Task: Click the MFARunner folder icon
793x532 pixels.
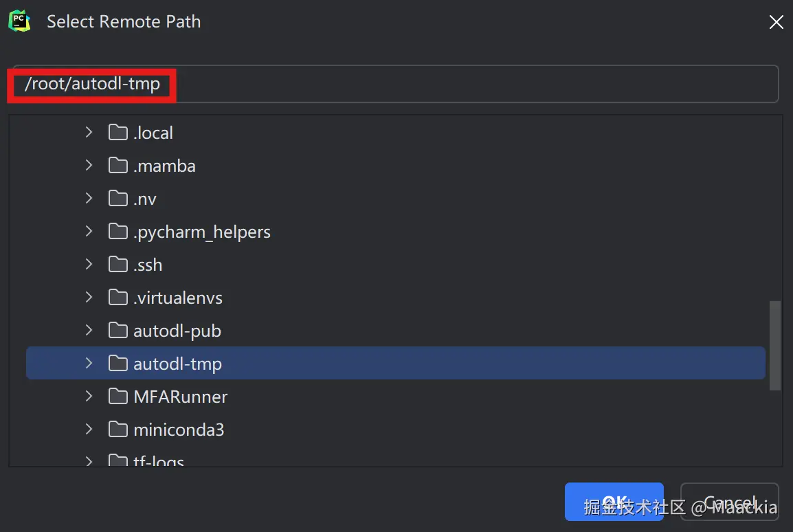Action: pyautogui.click(x=118, y=397)
